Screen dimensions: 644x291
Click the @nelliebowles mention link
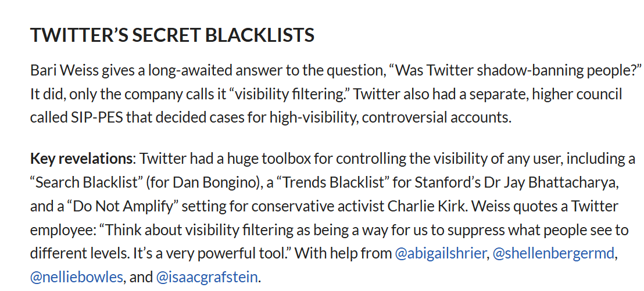77,276
